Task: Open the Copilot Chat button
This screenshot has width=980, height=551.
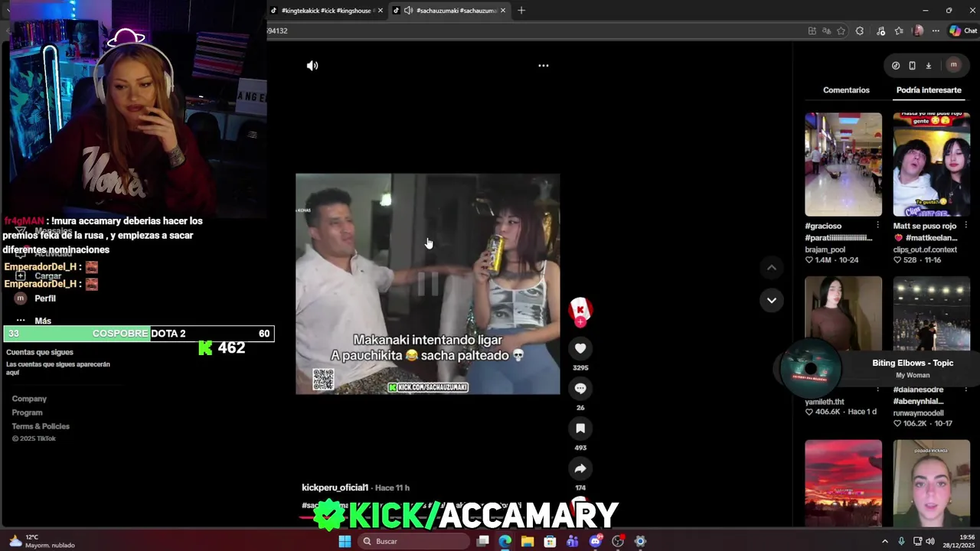Action: (x=963, y=31)
